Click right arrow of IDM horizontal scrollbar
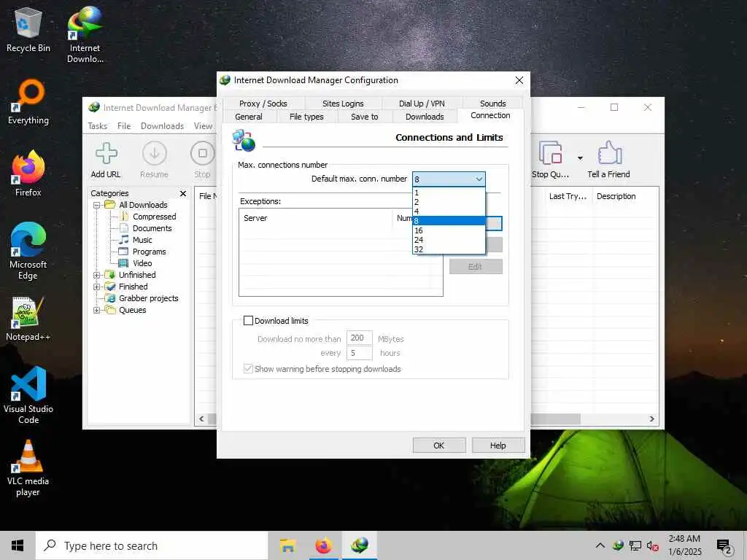 coord(651,419)
